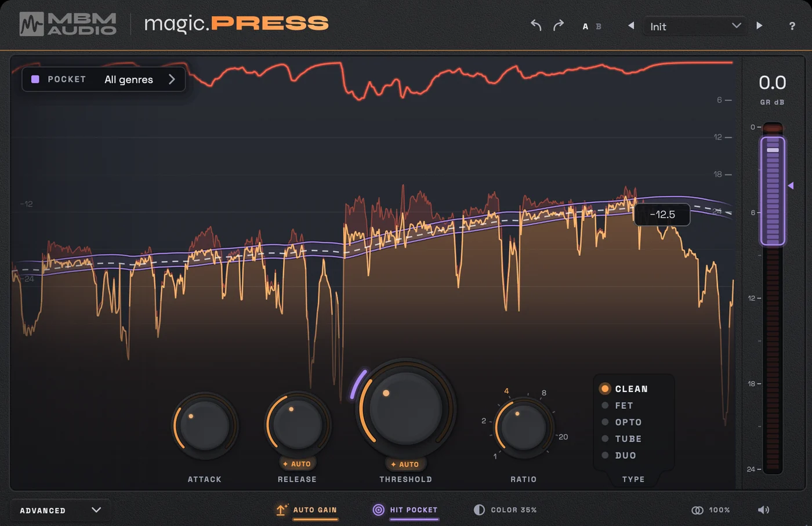The image size is (812, 526).
Task: Click the -12.5 threshold value label
Action: (x=662, y=215)
